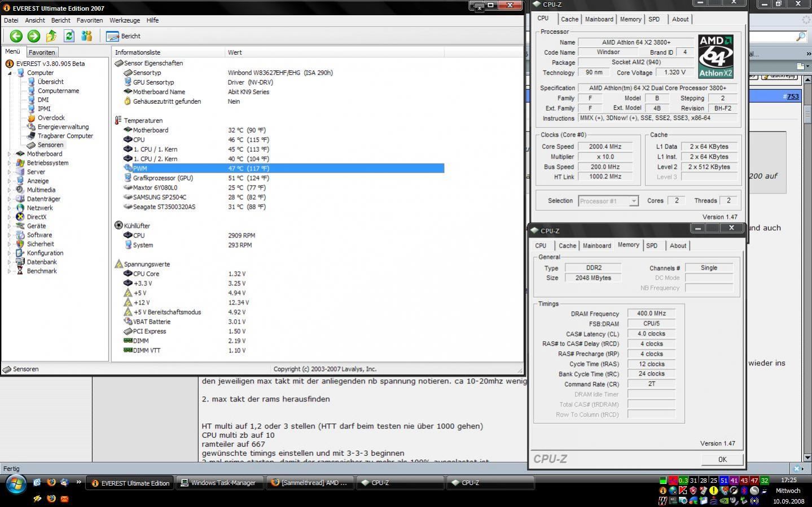Select the Menü tab in left pane
The image size is (812, 507).
coord(12,51)
